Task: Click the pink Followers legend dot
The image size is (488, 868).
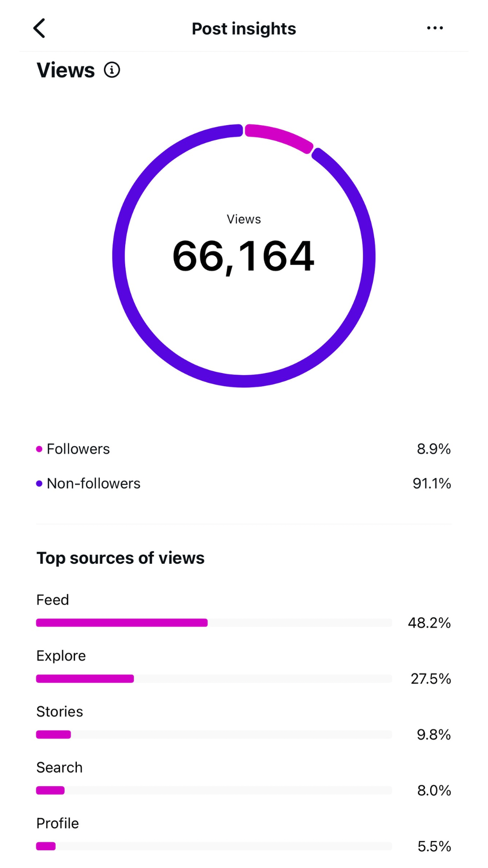Action: pyautogui.click(x=39, y=448)
